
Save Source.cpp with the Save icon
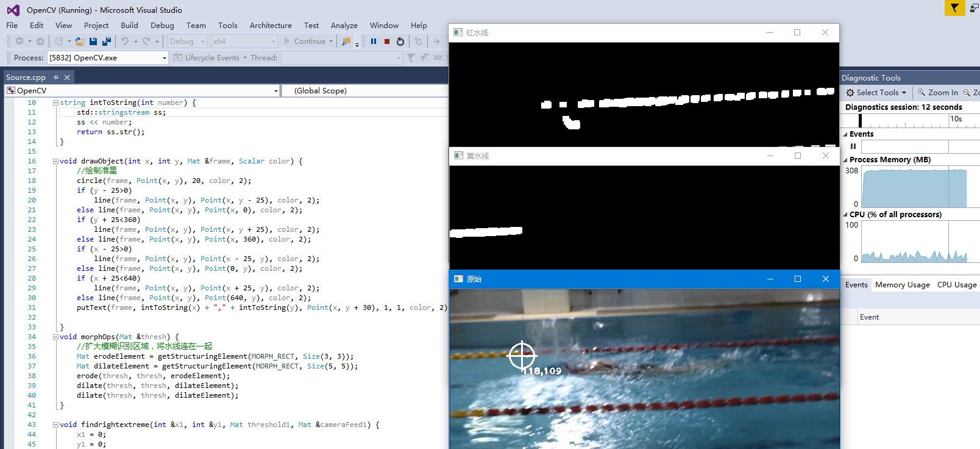coord(93,41)
